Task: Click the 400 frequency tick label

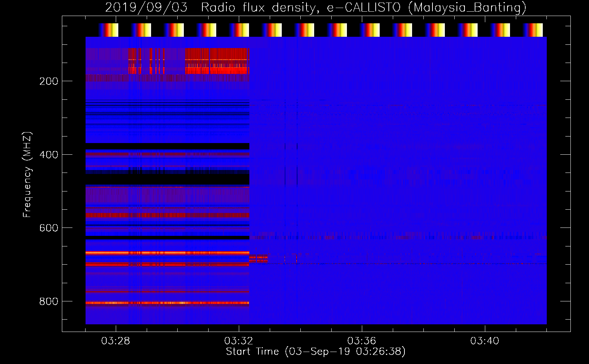Action: point(49,155)
